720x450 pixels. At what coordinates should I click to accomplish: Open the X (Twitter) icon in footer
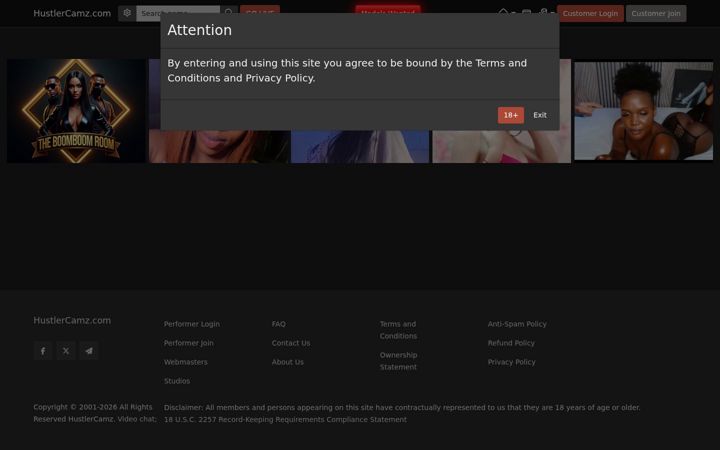66,351
